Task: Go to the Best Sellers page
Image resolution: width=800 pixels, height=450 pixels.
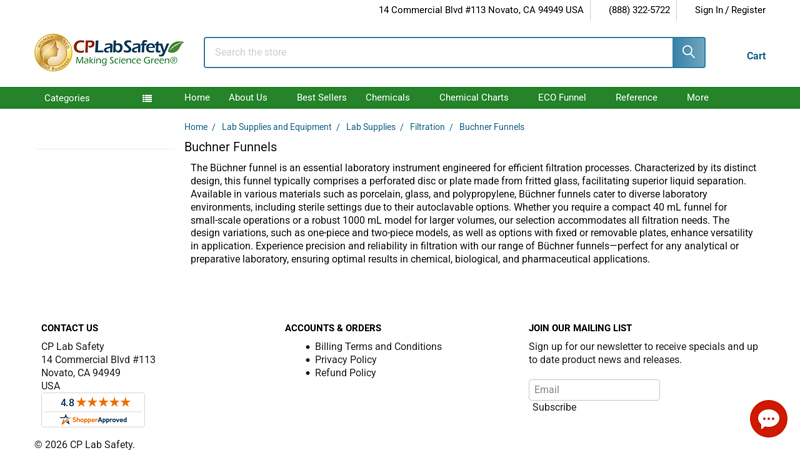Action: (321, 97)
